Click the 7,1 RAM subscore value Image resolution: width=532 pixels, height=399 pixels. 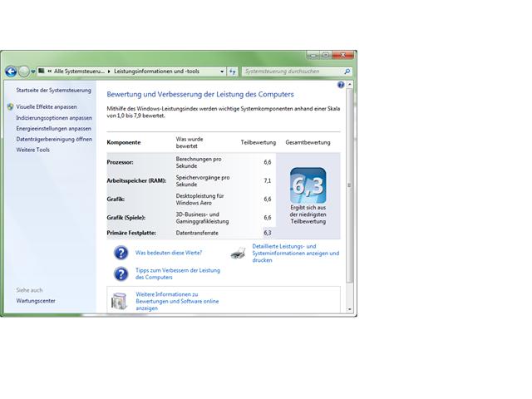pos(268,181)
